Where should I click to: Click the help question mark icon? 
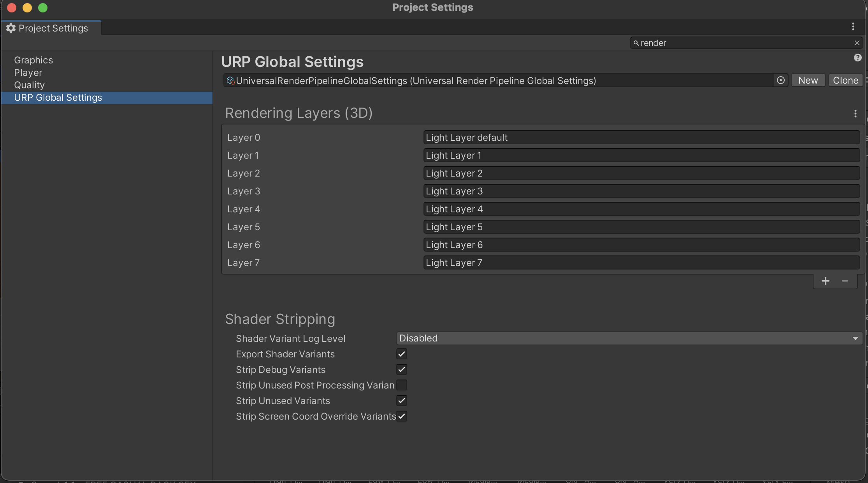pos(857,58)
